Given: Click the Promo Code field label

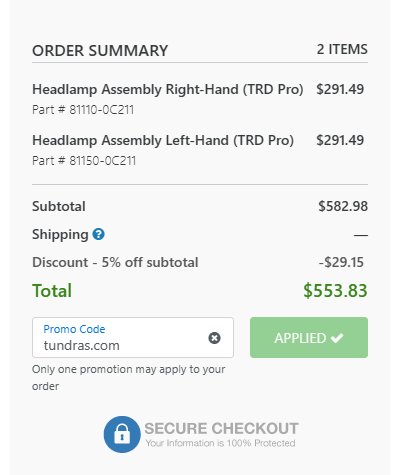Looking at the screenshot, I should pos(74,329).
